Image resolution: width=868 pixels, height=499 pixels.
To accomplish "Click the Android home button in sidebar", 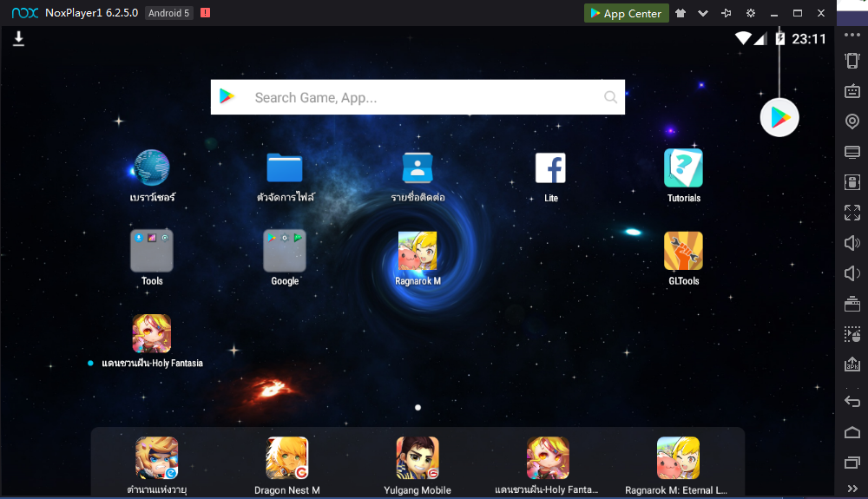I will pos(852,432).
